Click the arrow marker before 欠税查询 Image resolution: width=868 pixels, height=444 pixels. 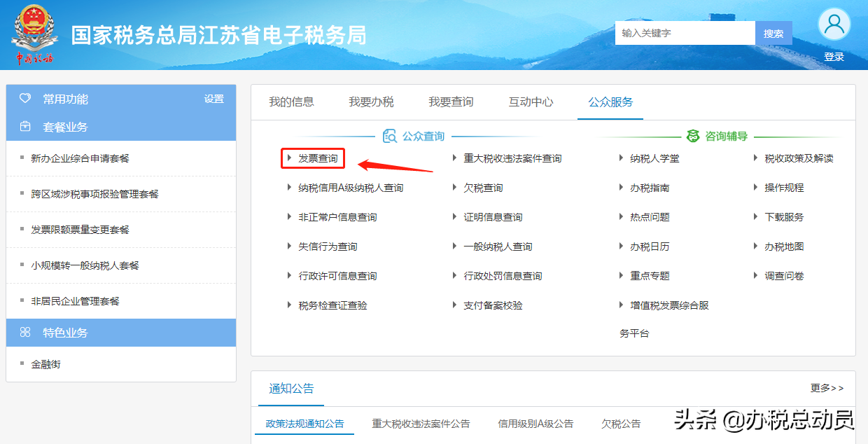(456, 187)
